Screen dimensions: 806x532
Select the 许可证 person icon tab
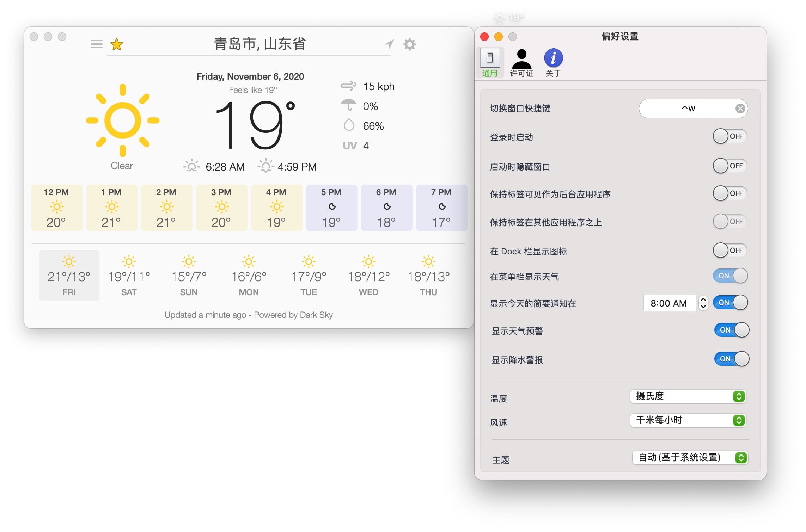521,63
